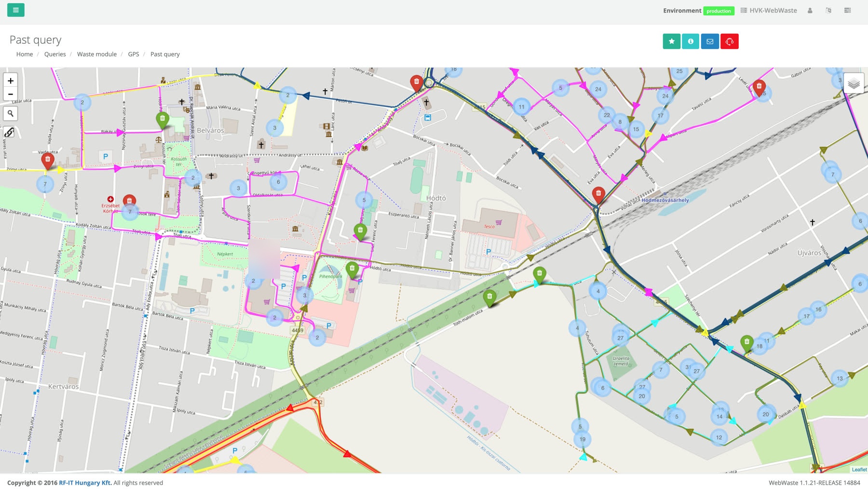868x489 pixels.
Task: Click the Tesco label on map
Action: 489,227
